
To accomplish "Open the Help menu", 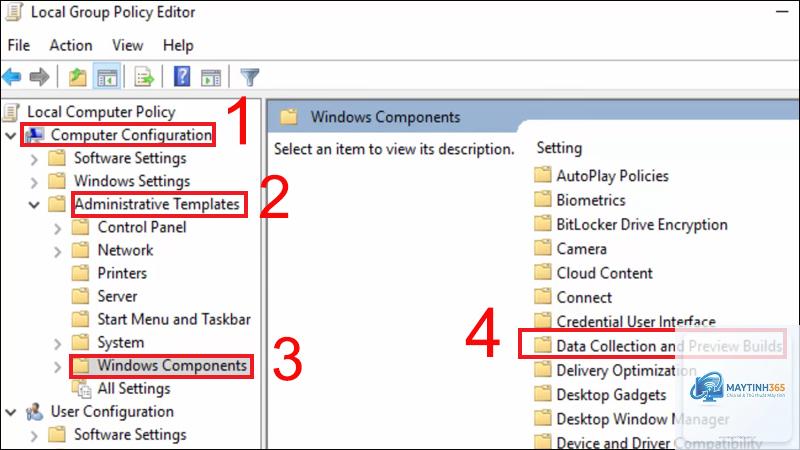I will [x=178, y=45].
